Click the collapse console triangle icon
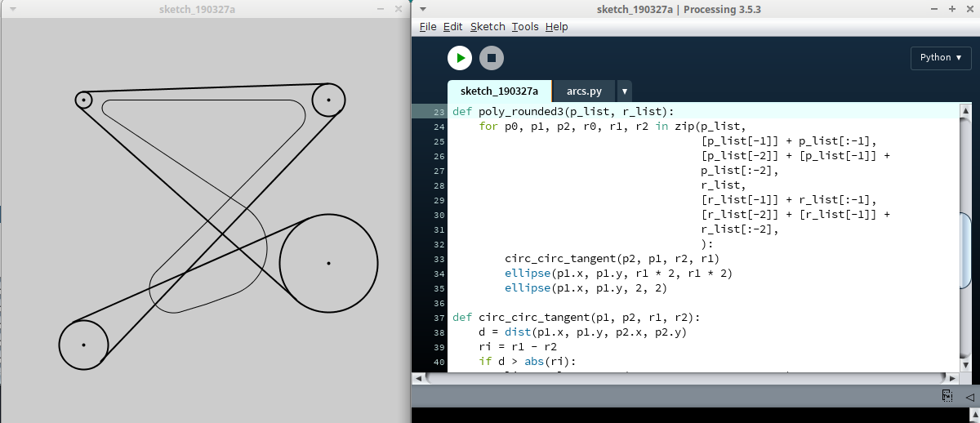 click(969, 396)
